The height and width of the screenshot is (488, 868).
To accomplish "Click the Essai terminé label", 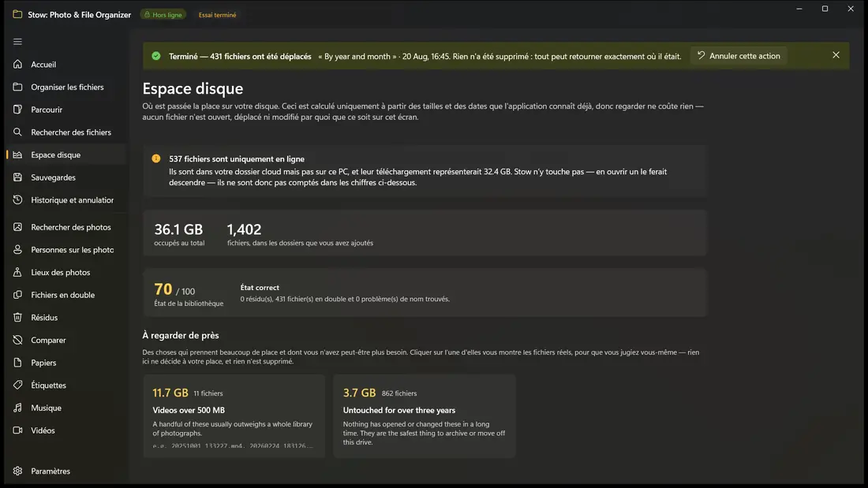I will click(x=218, y=15).
